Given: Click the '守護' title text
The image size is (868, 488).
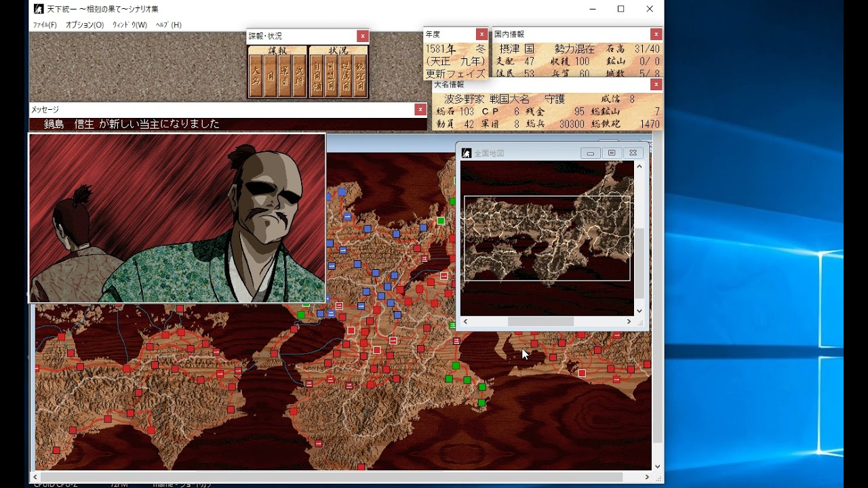Looking at the screenshot, I should (555, 99).
